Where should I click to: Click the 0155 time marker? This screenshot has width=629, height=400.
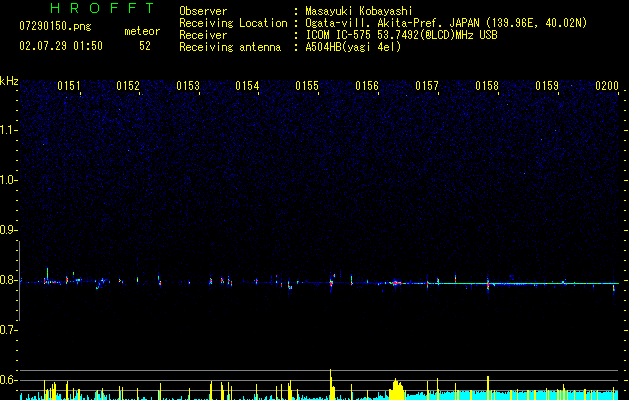(307, 86)
